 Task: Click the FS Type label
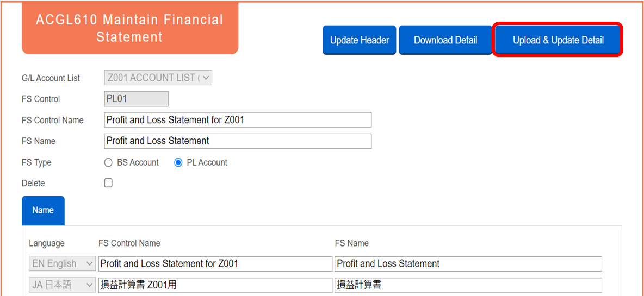[x=36, y=163]
